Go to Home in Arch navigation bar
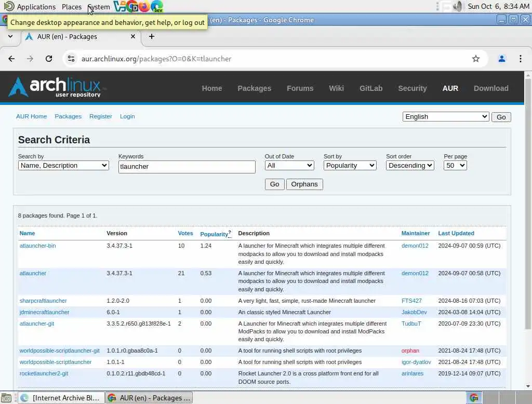 (212, 88)
